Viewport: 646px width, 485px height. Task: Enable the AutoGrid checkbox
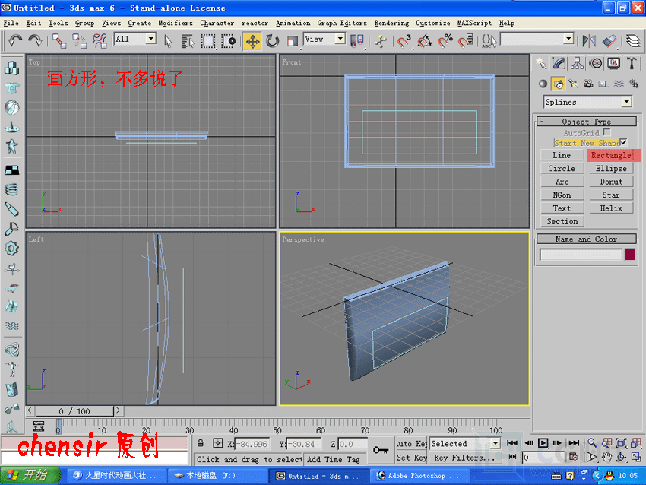tap(606, 132)
